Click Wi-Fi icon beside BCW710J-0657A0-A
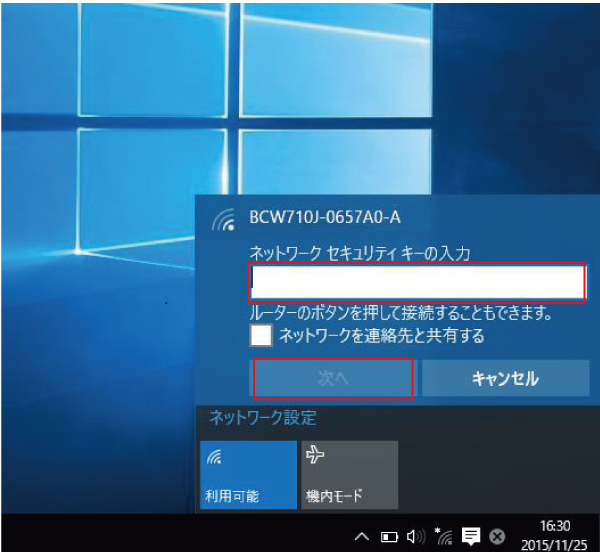The width and height of the screenshot is (600, 552). (x=224, y=220)
